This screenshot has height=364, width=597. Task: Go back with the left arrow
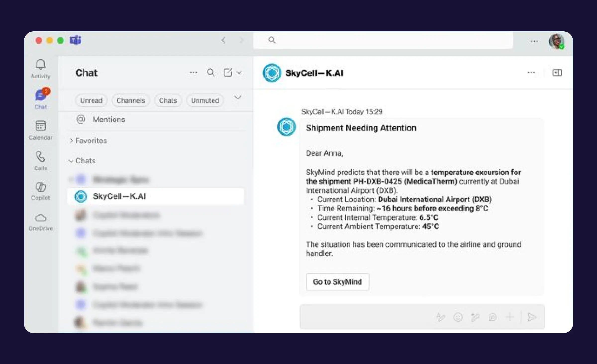pos(223,40)
